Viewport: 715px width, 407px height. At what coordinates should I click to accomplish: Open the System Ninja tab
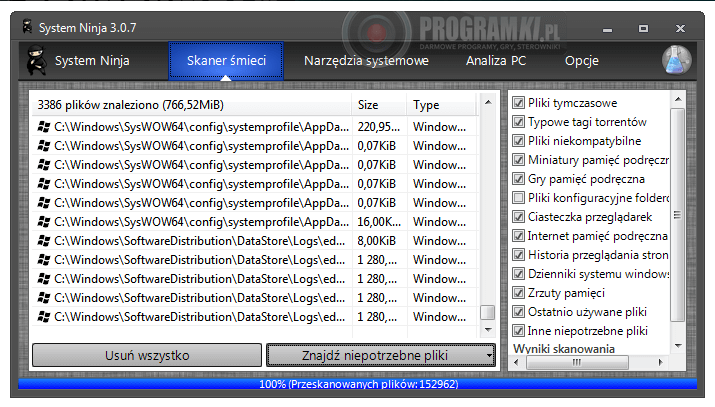(92, 61)
